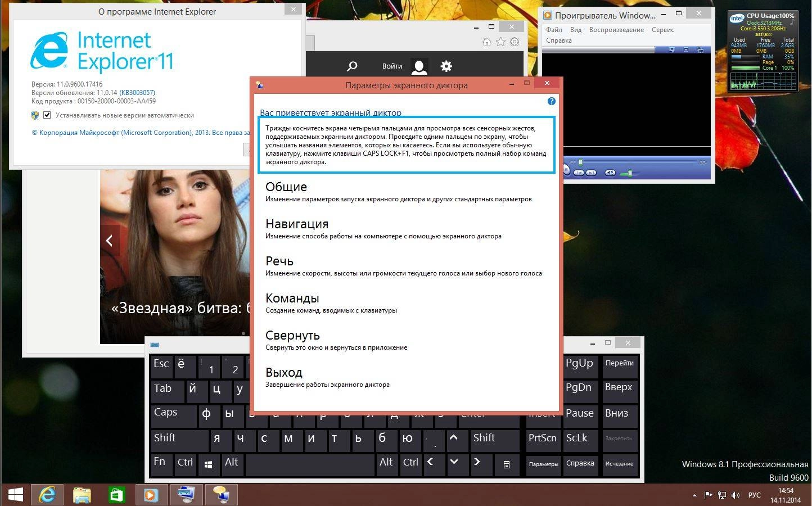Open the settings gear on the dark web page bar
The height and width of the screenshot is (506, 812).
click(x=446, y=66)
